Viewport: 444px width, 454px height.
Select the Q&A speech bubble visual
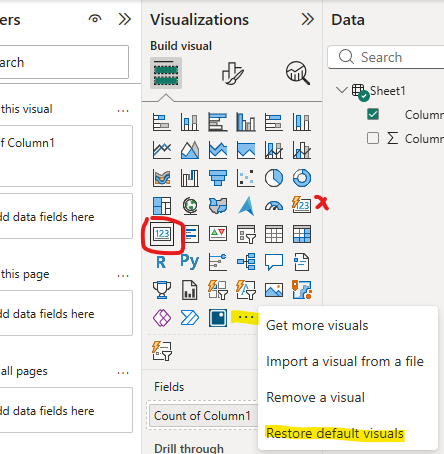pyautogui.click(x=274, y=262)
